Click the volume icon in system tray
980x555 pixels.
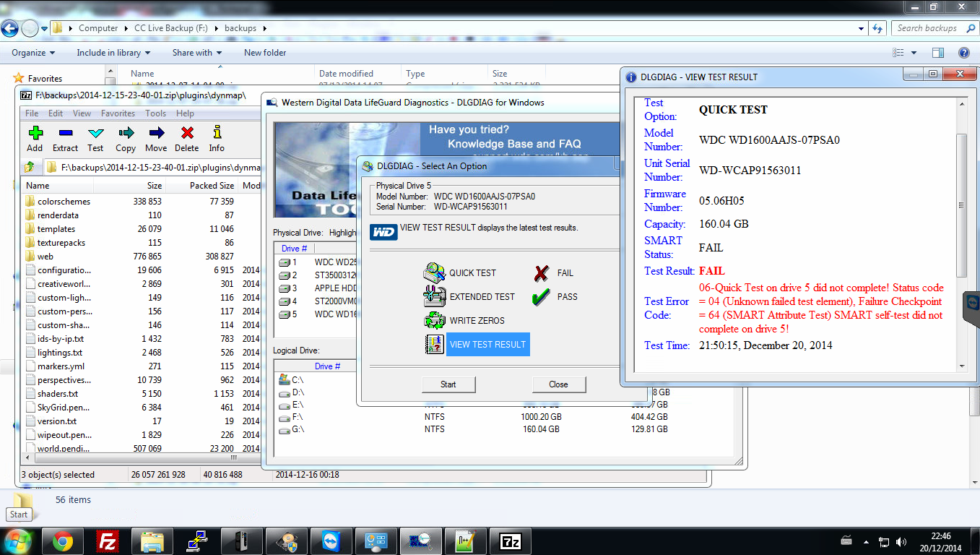pyautogui.click(x=901, y=541)
